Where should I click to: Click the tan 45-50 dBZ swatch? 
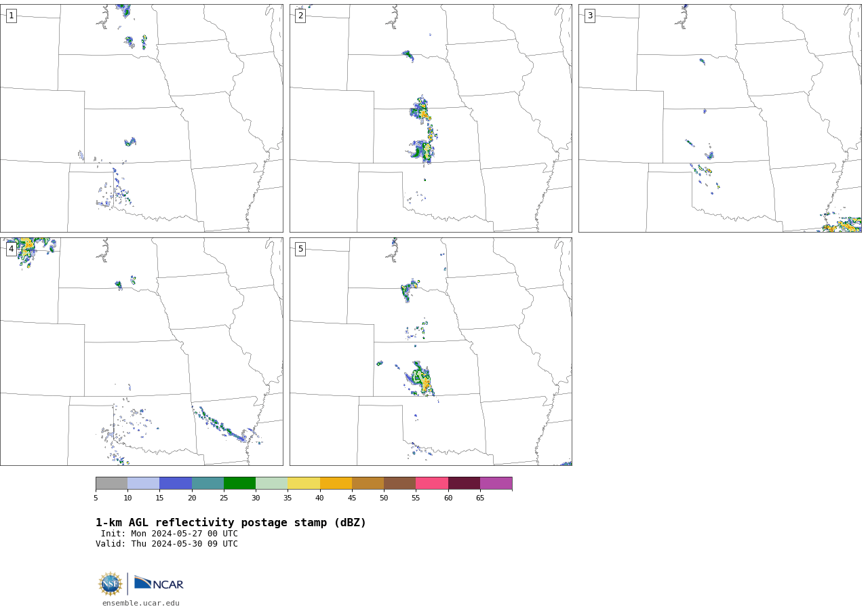point(368,484)
